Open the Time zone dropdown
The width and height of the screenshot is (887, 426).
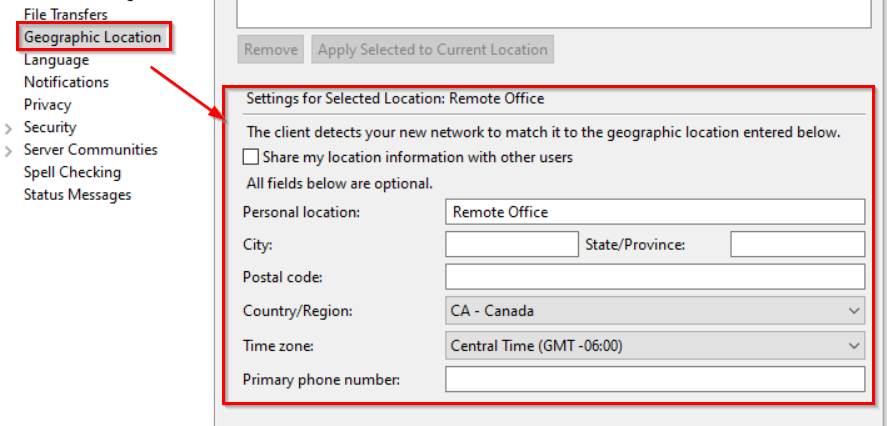654,346
